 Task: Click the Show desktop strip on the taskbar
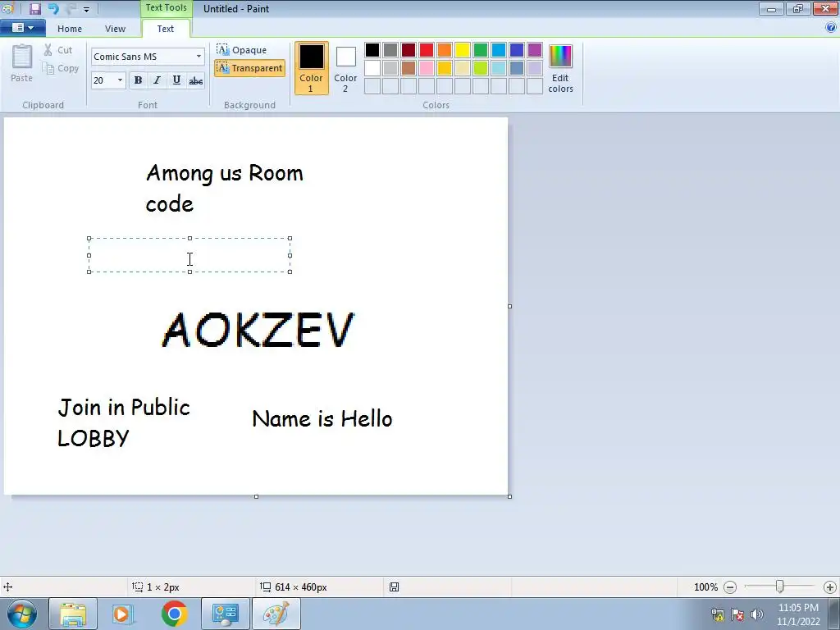click(x=833, y=614)
